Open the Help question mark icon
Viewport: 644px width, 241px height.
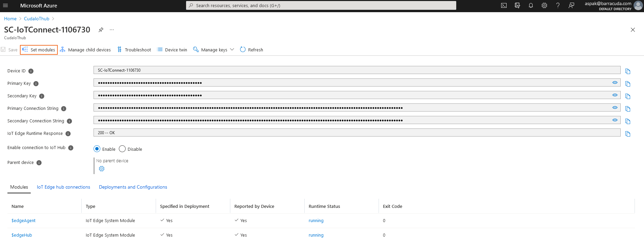pos(558,5)
